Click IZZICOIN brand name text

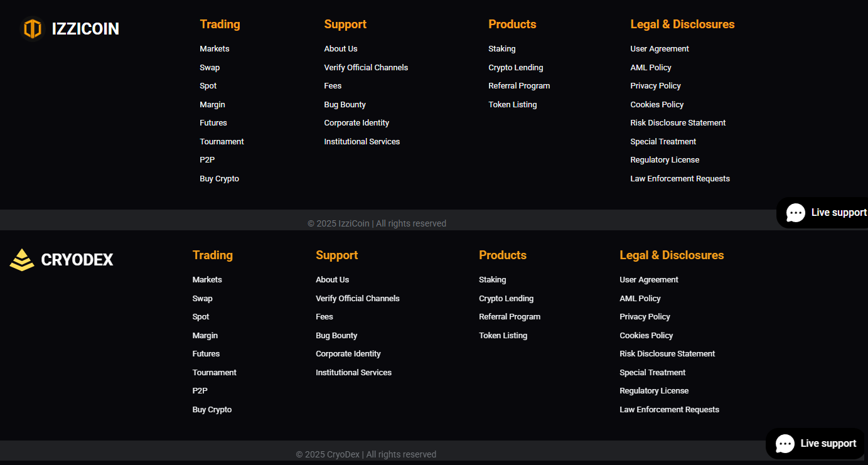(85, 29)
